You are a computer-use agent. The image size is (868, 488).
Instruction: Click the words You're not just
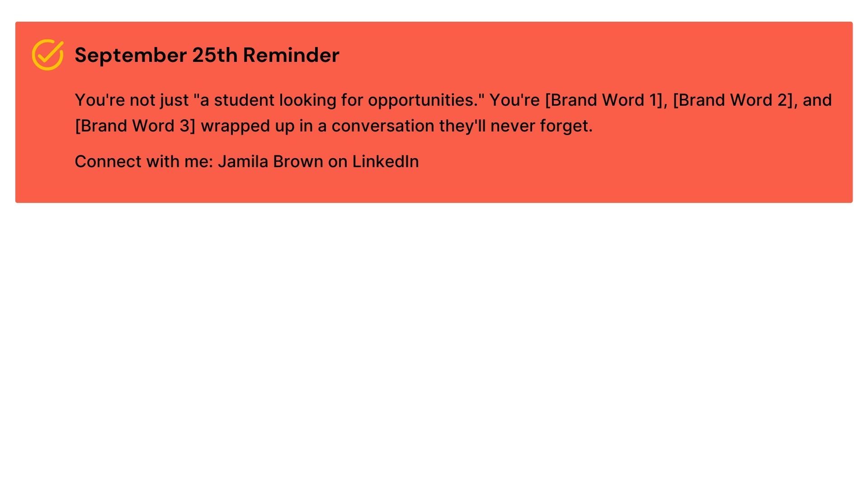pyautogui.click(x=131, y=100)
